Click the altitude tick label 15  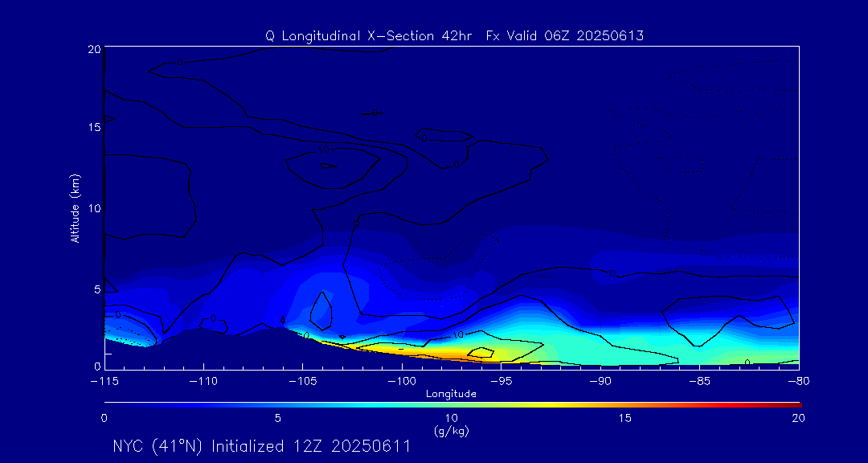pos(95,127)
